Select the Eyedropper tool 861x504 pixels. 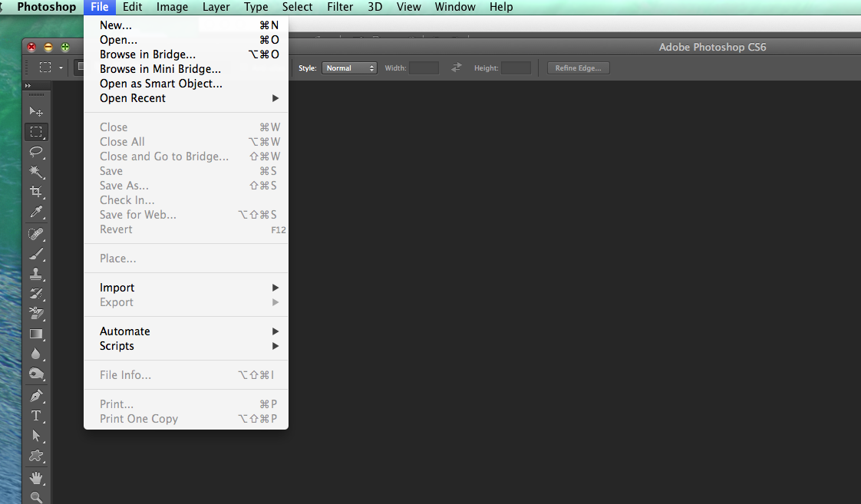tap(36, 212)
